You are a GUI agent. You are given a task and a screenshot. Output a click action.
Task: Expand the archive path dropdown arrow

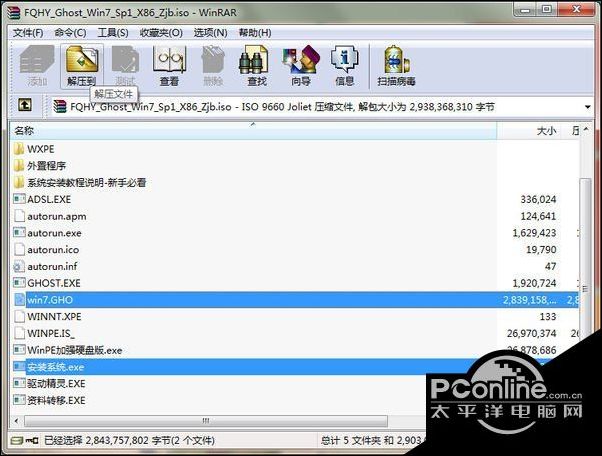coord(588,106)
